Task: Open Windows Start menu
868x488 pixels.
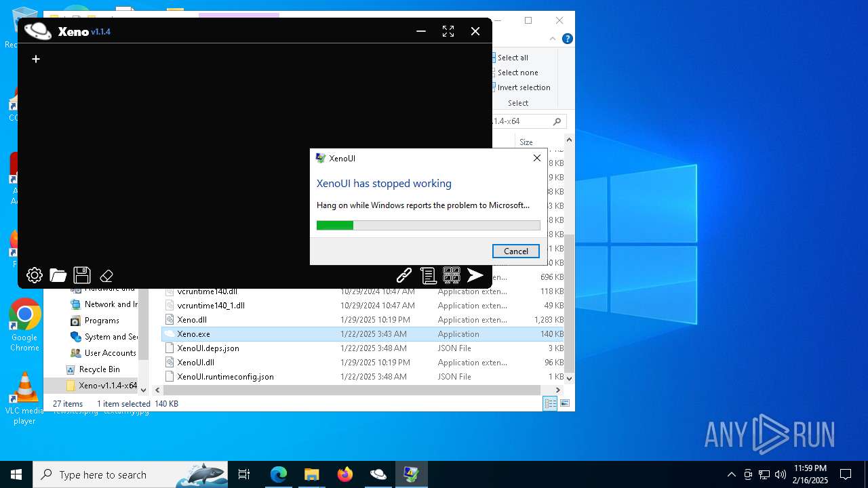Action: point(16,474)
